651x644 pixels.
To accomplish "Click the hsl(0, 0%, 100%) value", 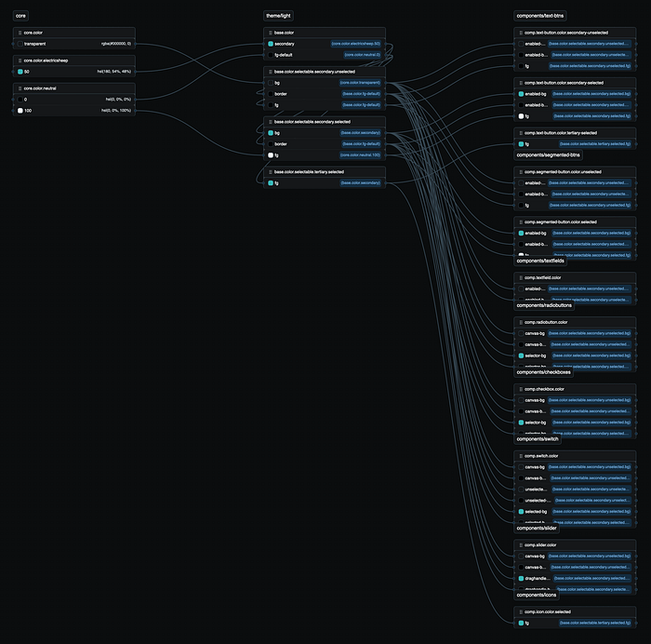I will pyautogui.click(x=116, y=111).
